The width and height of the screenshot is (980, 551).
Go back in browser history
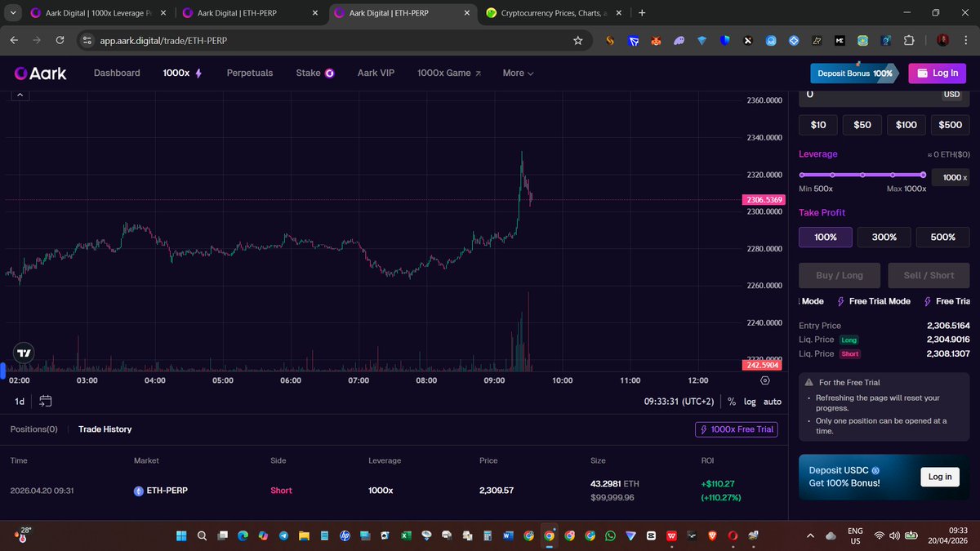[x=14, y=40]
